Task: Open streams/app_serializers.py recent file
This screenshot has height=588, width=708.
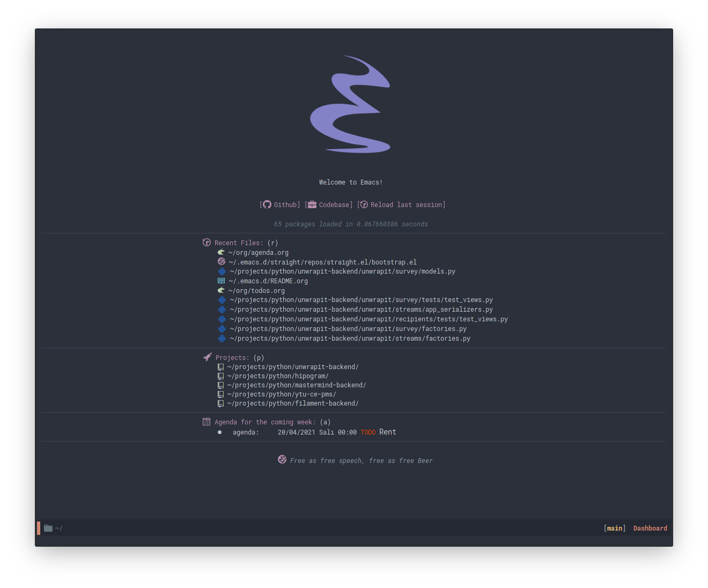Action: pyautogui.click(x=362, y=310)
